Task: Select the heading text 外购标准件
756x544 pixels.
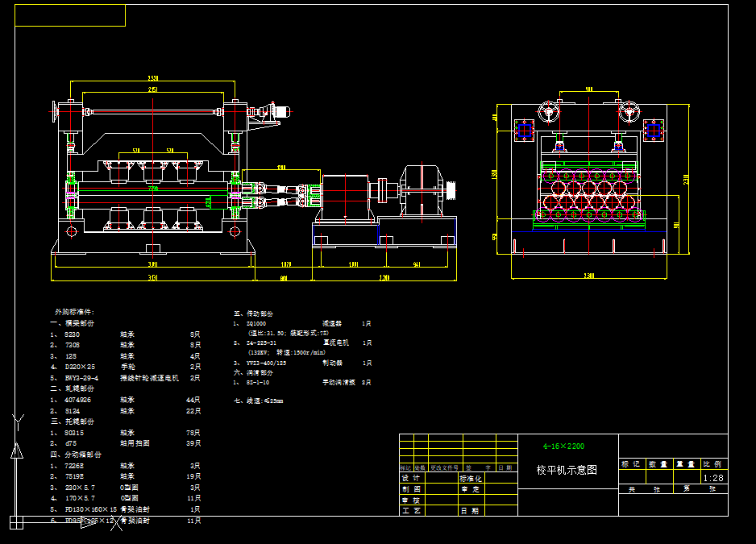Action: (74, 311)
